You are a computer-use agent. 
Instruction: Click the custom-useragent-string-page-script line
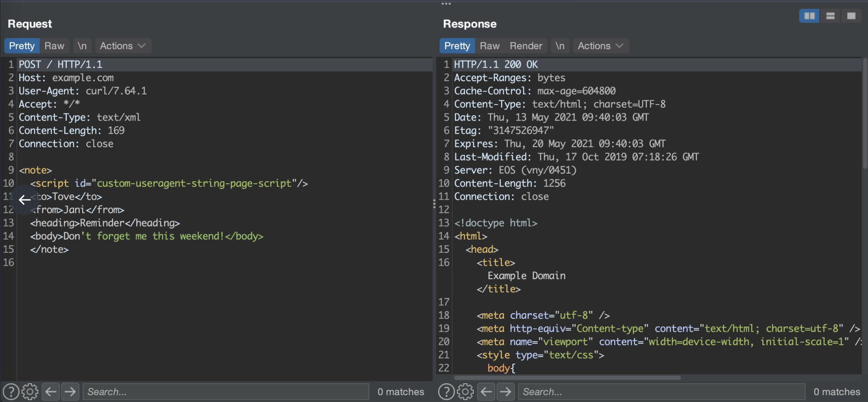(169, 183)
